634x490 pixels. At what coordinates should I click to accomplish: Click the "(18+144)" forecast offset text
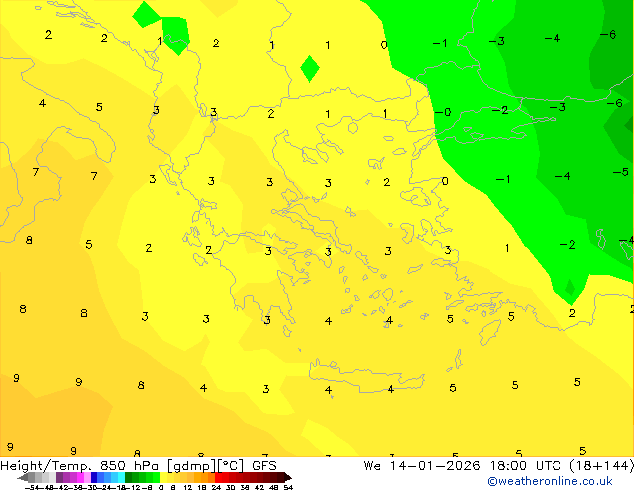[602, 466]
